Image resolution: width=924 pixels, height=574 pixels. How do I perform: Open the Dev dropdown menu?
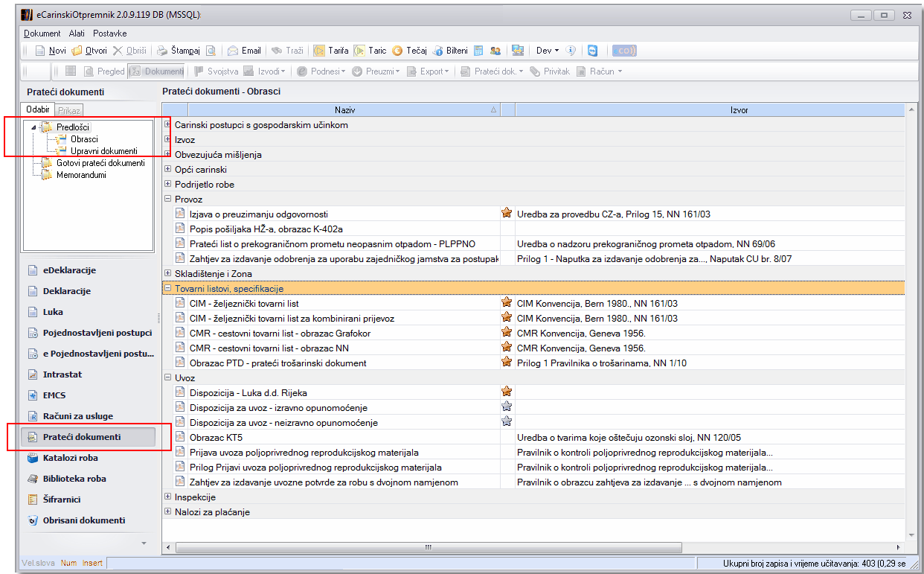click(x=548, y=51)
